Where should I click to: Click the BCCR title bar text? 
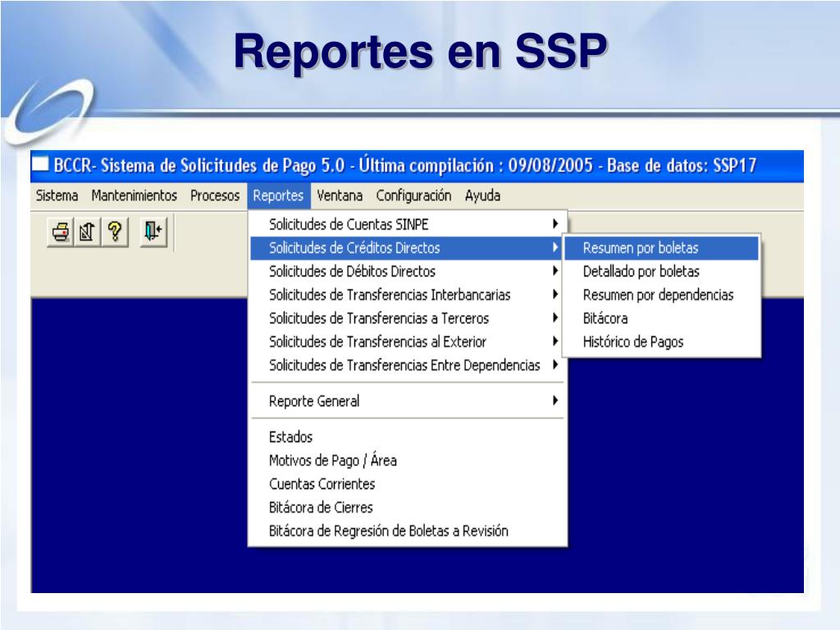405,165
